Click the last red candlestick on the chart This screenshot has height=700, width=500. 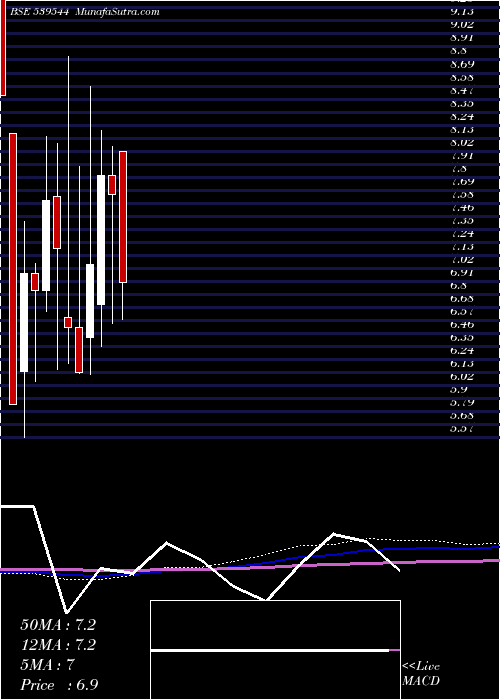coord(123,217)
